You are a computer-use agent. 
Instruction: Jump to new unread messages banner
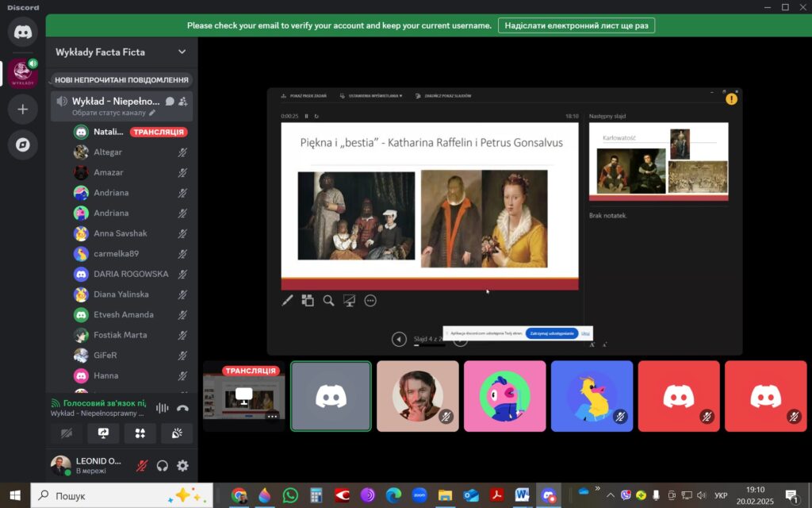[x=121, y=80]
